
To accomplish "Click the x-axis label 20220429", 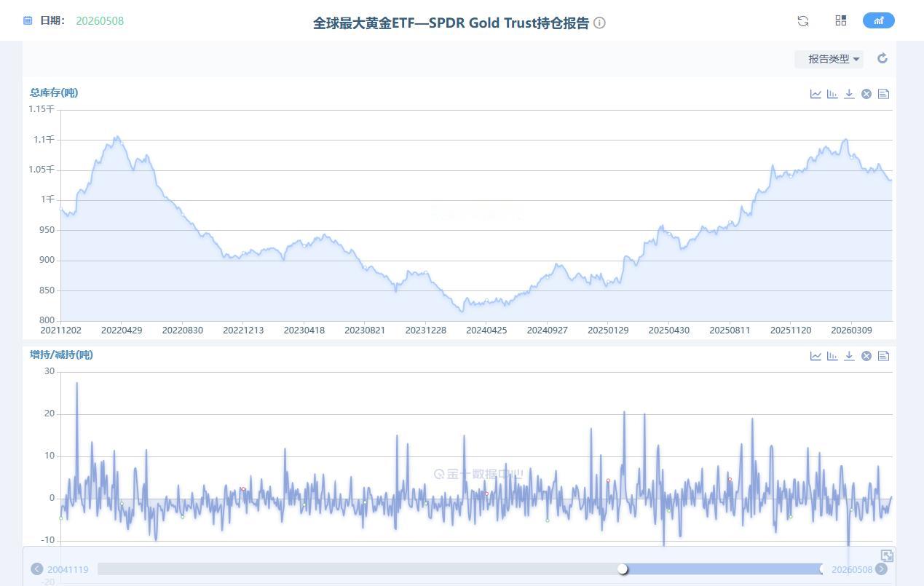I will (122, 330).
